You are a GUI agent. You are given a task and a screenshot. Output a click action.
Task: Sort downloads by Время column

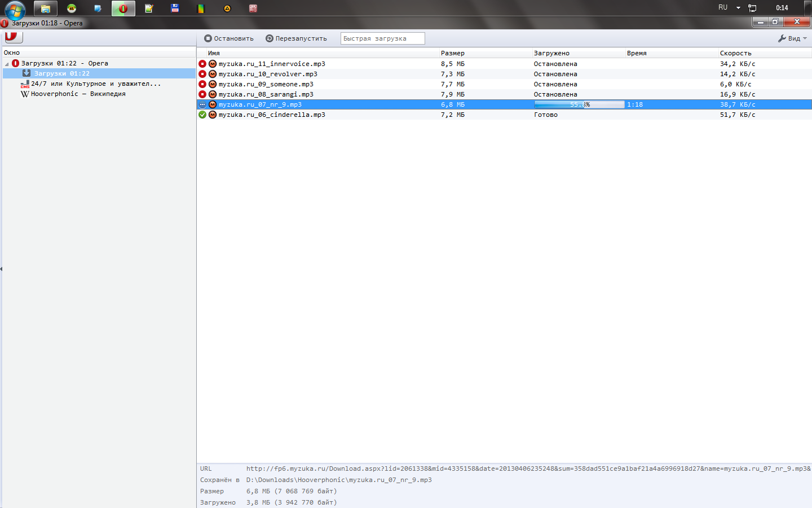[x=637, y=53]
